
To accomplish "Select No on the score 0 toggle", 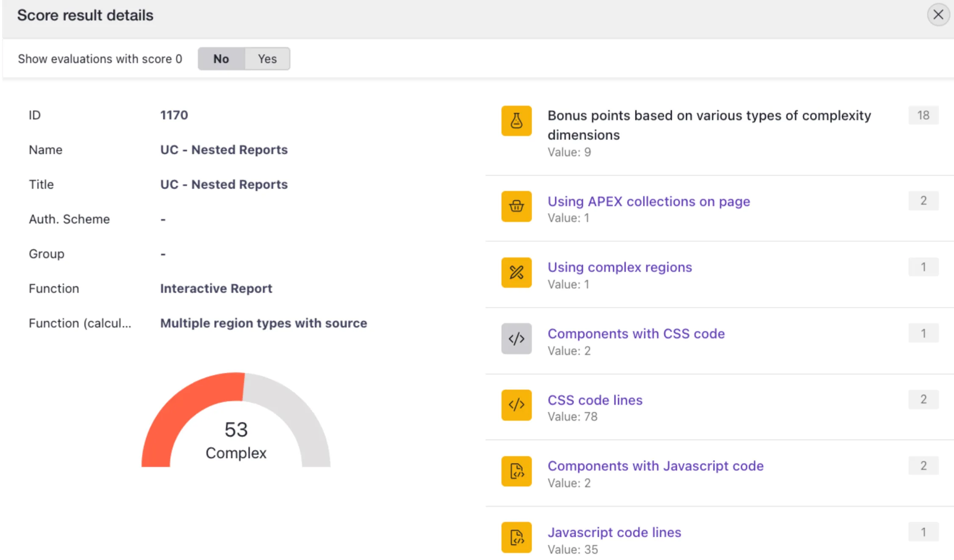I will click(x=221, y=59).
